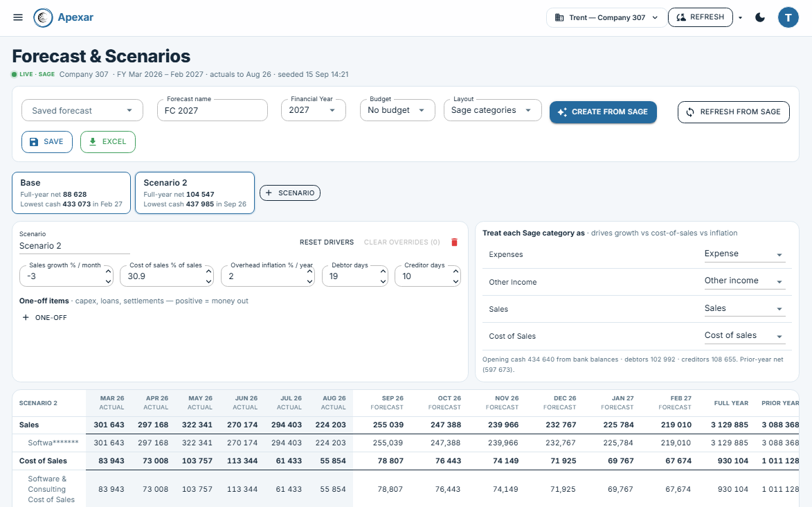This screenshot has width=812, height=507.
Task: Increase Debtor days stepper
Action: (383, 271)
